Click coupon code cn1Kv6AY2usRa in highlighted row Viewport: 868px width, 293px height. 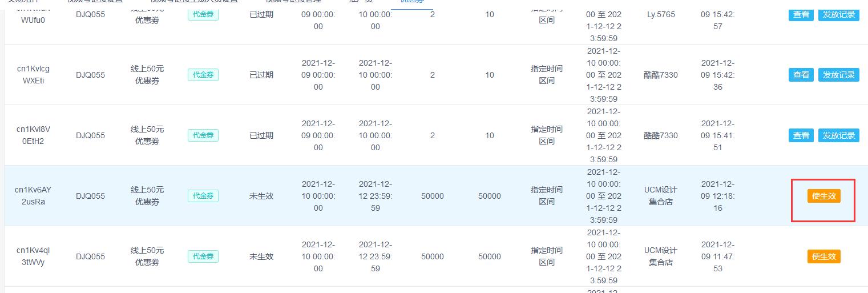[x=33, y=196]
